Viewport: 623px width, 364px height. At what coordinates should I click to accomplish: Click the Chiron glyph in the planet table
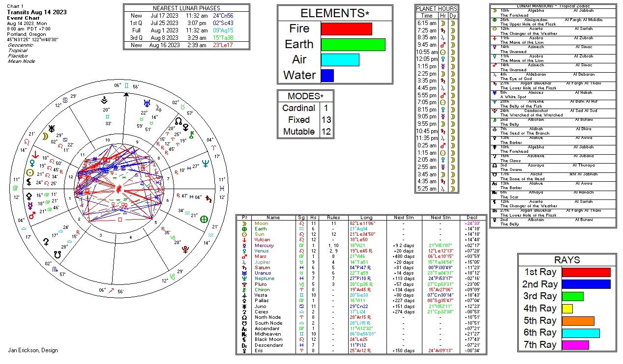[x=244, y=290]
